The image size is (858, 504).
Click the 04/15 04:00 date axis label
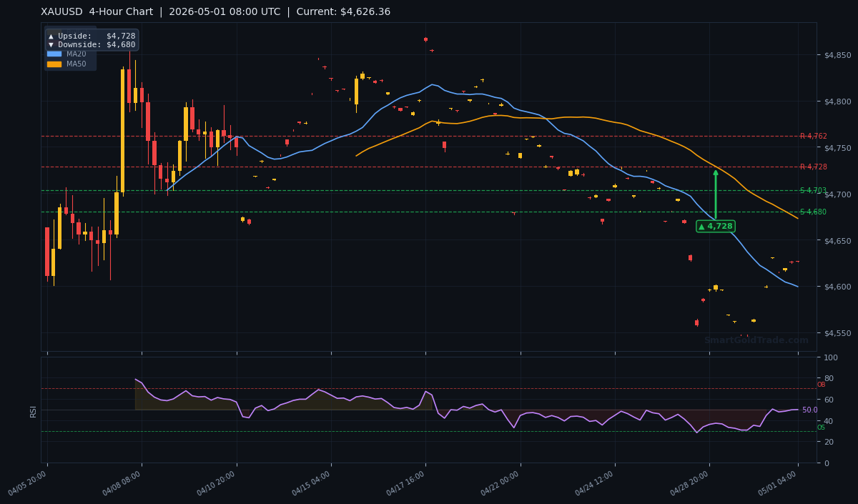312,483
